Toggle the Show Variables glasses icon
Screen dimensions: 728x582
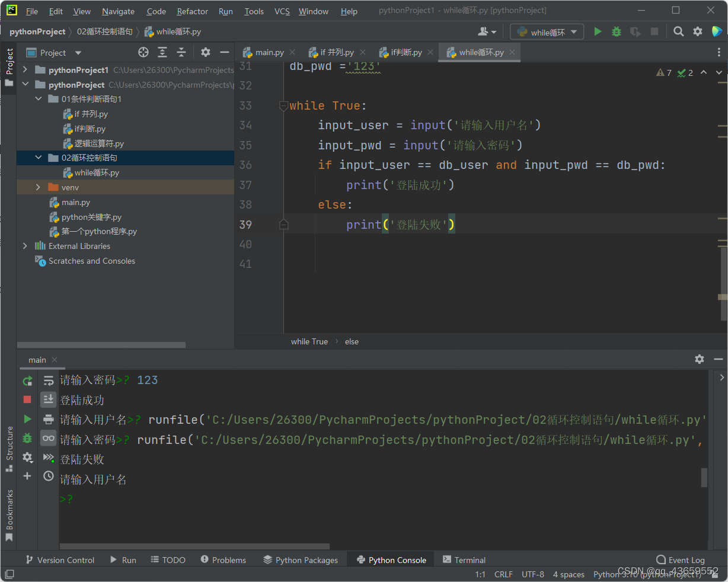coord(48,438)
